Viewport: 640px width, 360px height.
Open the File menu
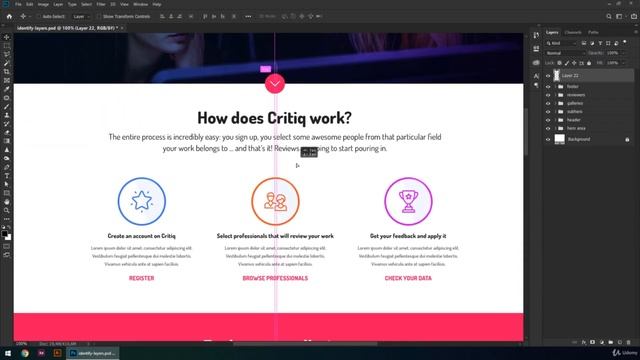click(x=18, y=4)
